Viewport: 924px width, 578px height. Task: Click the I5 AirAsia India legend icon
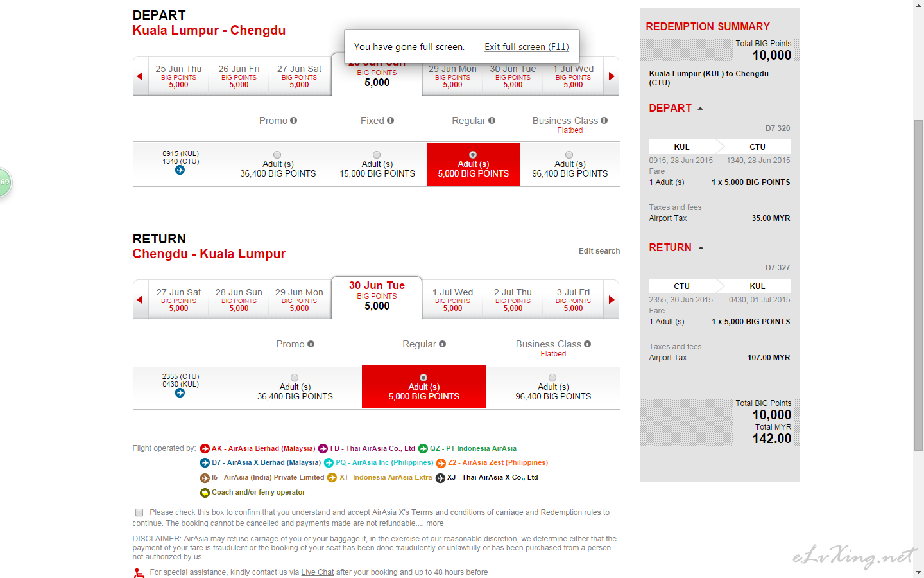pyautogui.click(x=205, y=478)
